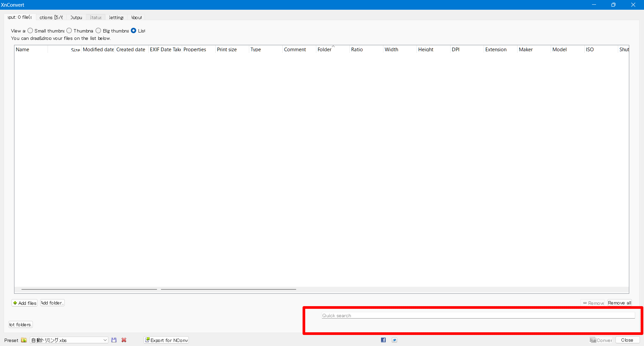Sort by the Comment column header
The width and height of the screenshot is (644, 346).
point(300,50)
